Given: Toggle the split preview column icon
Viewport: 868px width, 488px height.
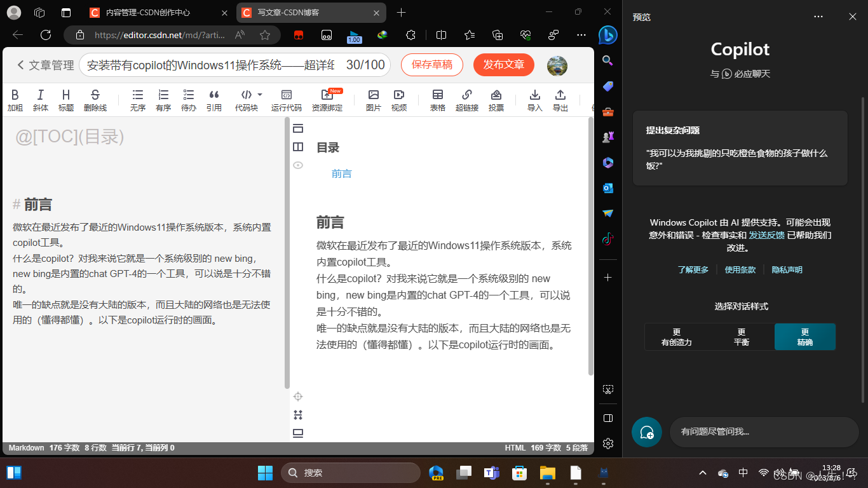Looking at the screenshot, I should [298, 147].
